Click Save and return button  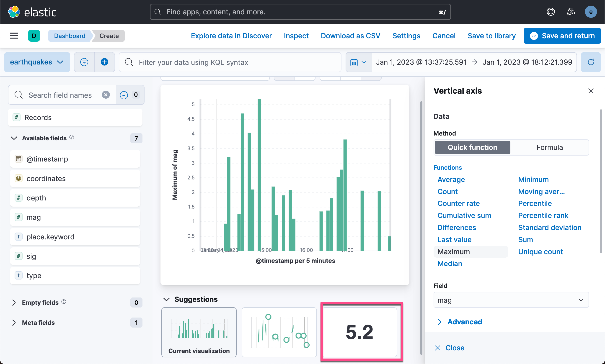point(562,36)
